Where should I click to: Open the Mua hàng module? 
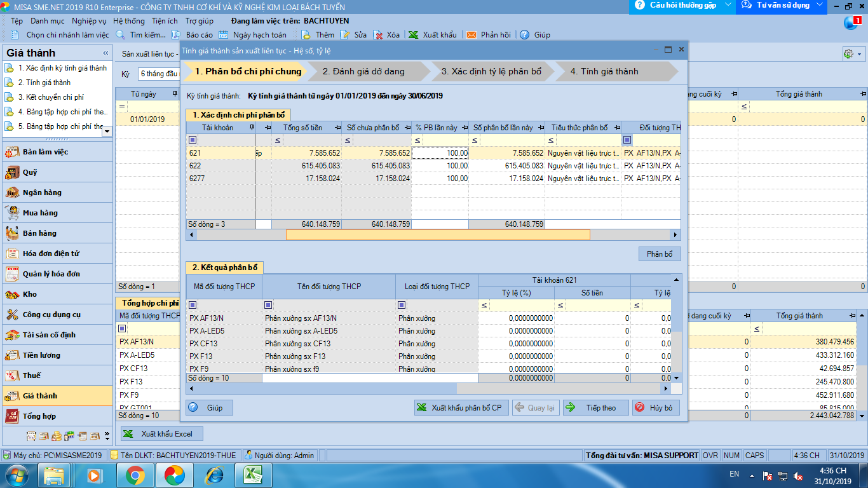[x=57, y=213]
